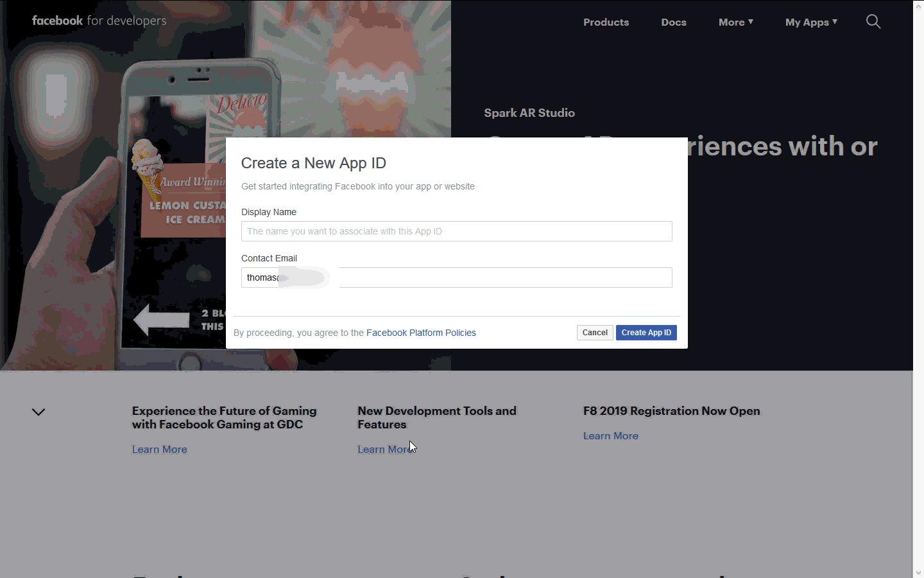The image size is (924, 578).
Task: Click the Display Name input field
Action: [x=457, y=231]
